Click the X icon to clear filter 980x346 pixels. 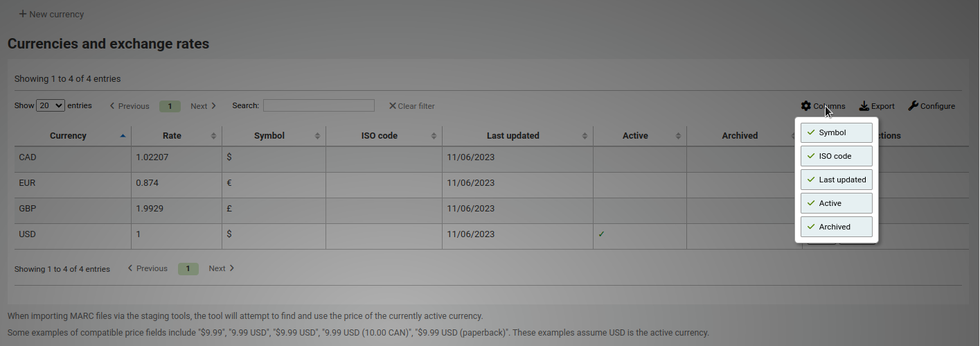click(393, 106)
